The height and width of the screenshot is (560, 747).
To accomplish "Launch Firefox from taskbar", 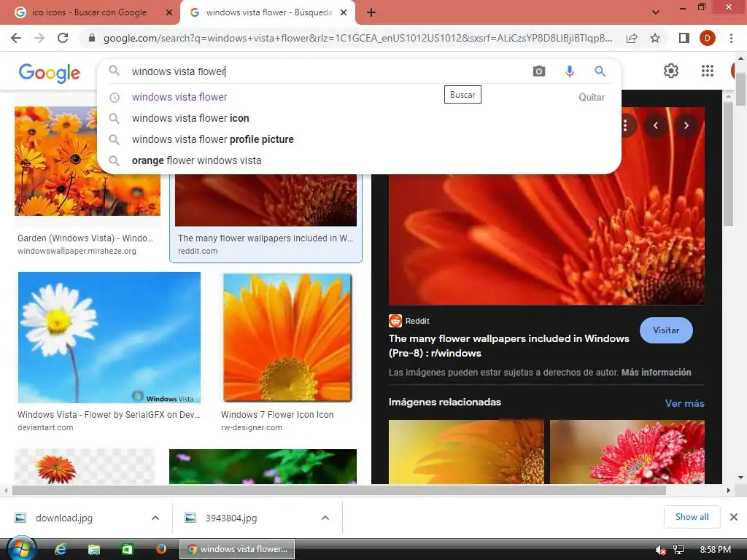I will (161, 549).
